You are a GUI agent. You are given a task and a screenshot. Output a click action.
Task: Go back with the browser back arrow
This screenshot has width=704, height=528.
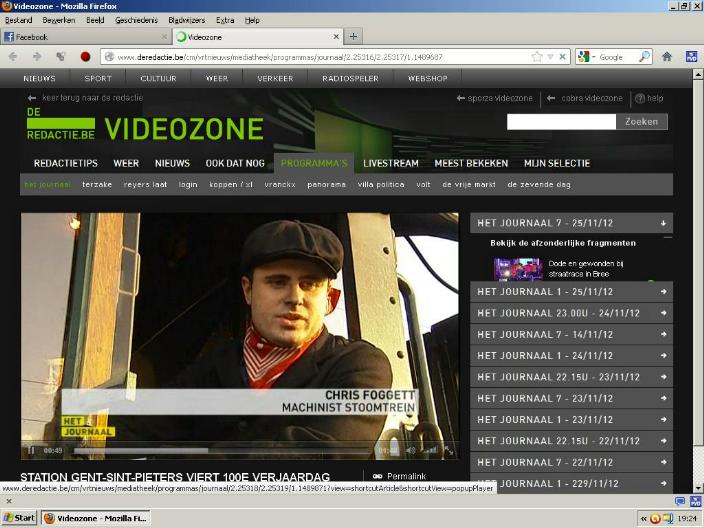pyautogui.click(x=13, y=57)
